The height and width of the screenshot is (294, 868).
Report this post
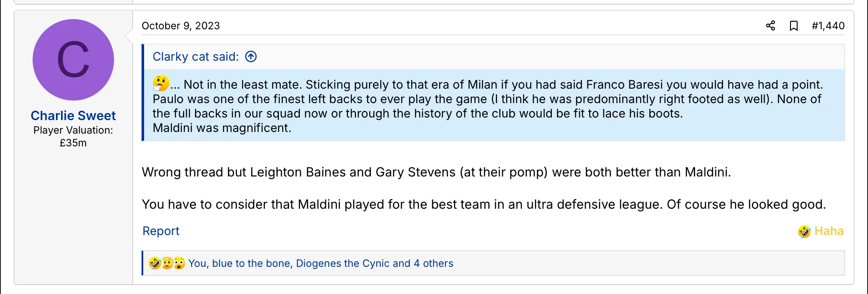point(161,231)
